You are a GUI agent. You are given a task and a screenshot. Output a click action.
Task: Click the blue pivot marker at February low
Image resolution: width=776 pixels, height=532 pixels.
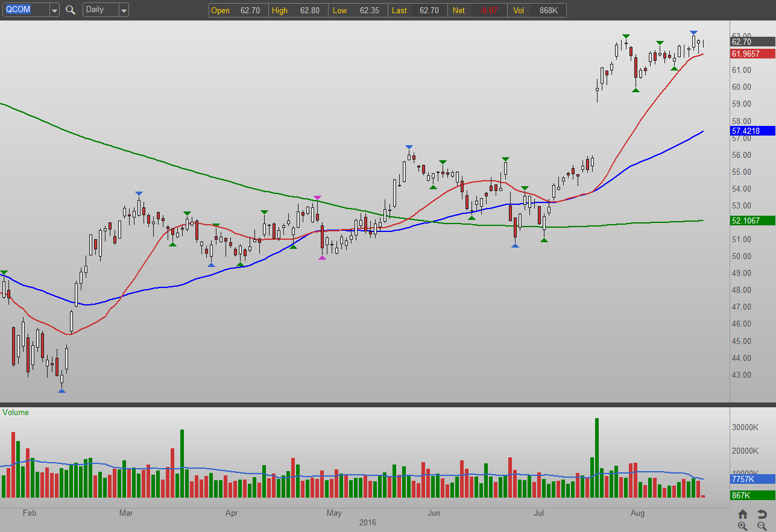tap(62, 391)
